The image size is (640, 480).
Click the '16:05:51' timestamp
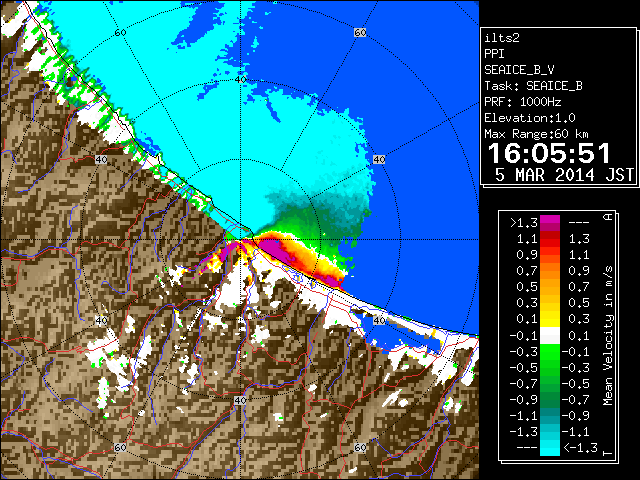click(549, 153)
